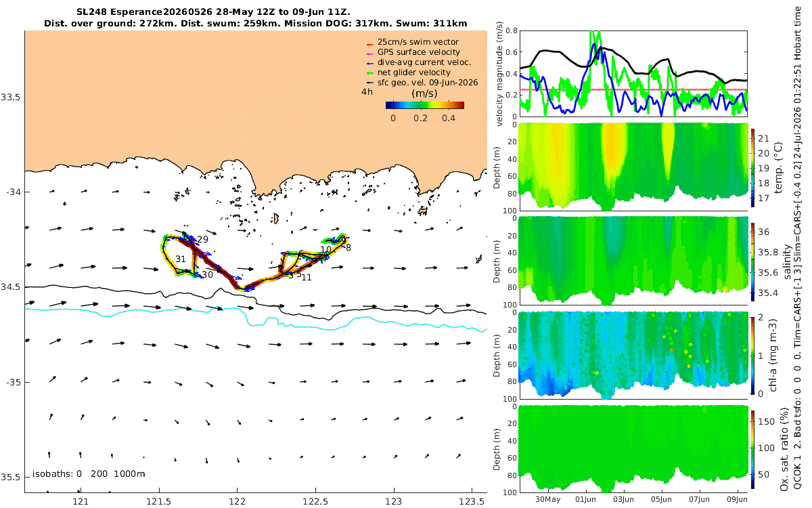This screenshot has height=508, width=812.
Task: Click the "(m/s)" unit label above the map colorbar
Action: [424, 93]
